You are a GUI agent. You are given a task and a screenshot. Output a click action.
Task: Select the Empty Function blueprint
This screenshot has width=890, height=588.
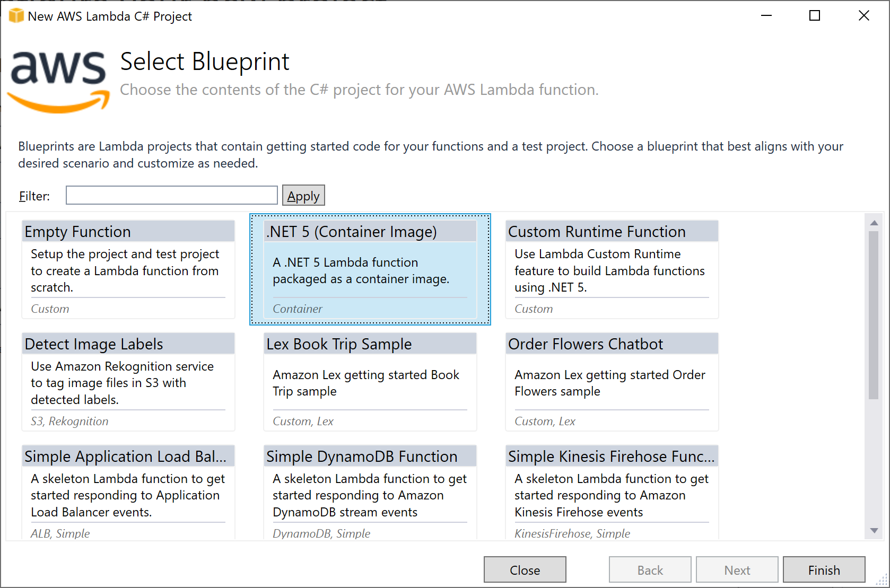pyautogui.click(x=128, y=269)
